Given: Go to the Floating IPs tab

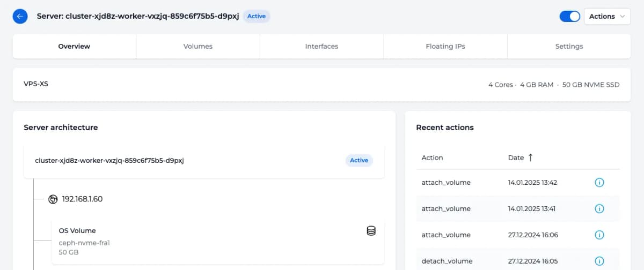Looking at the screenshot, I should [x=445, y=47].
